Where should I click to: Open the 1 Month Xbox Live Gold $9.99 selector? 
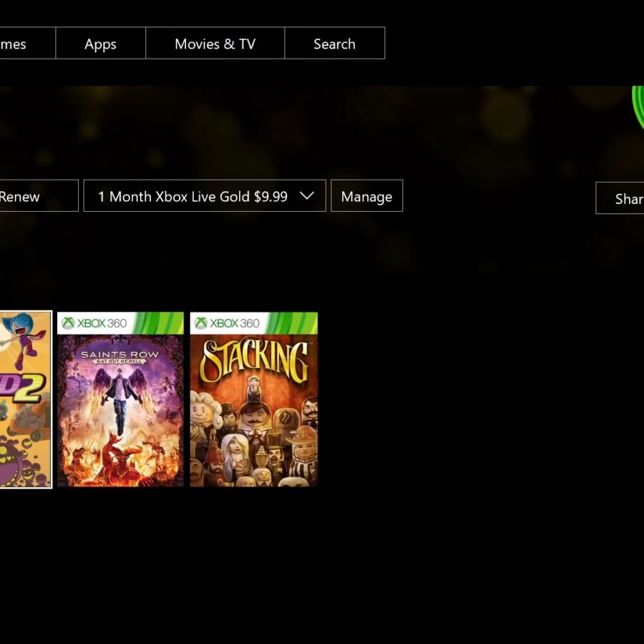click(x=193, y=196)
